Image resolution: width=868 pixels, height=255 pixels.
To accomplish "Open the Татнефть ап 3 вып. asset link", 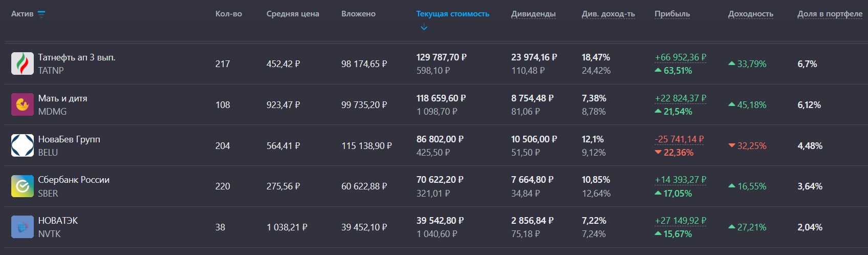I will coord(77,57).
